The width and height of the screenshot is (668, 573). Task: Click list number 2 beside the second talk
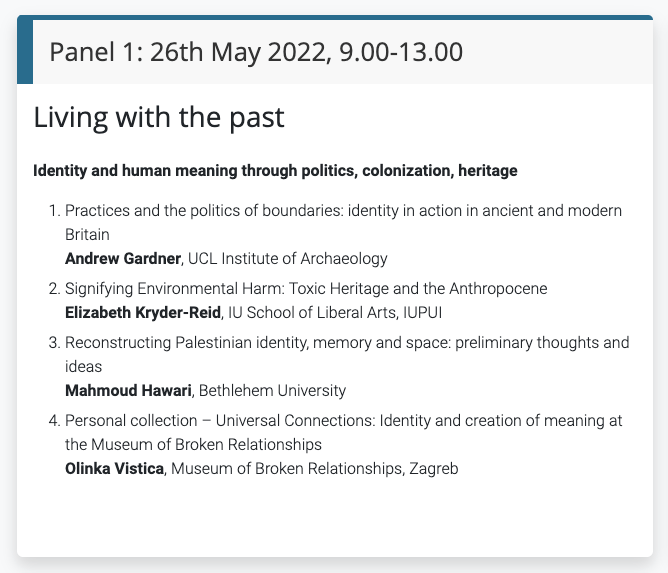(x=53, y=288)
